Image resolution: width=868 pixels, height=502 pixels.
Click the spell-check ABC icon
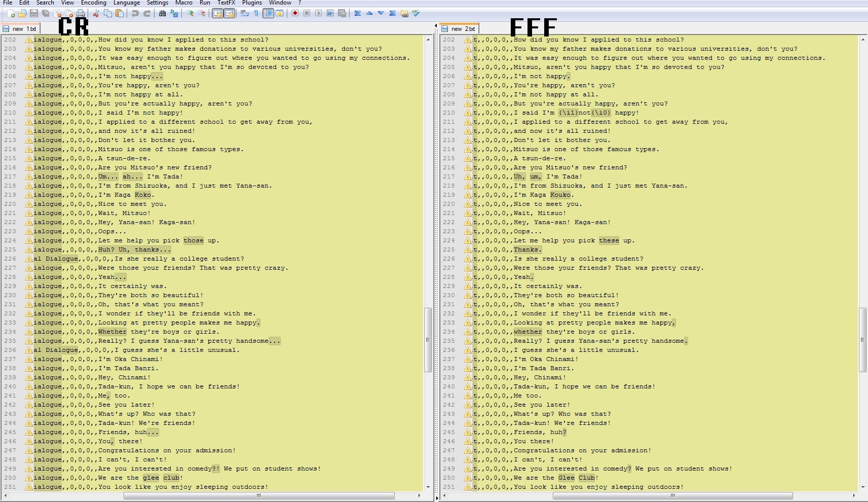(416, 13)
